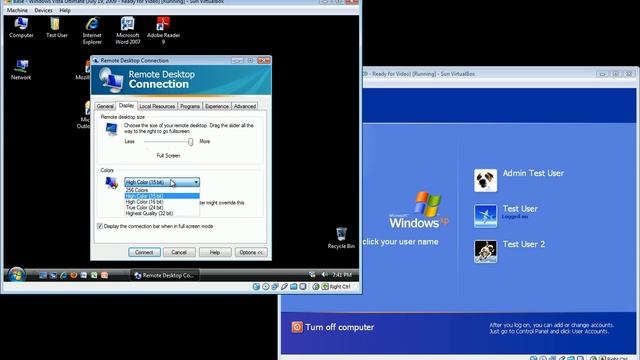
Task: Click the Help button in Remote Desktop
Action: point(215,252)
